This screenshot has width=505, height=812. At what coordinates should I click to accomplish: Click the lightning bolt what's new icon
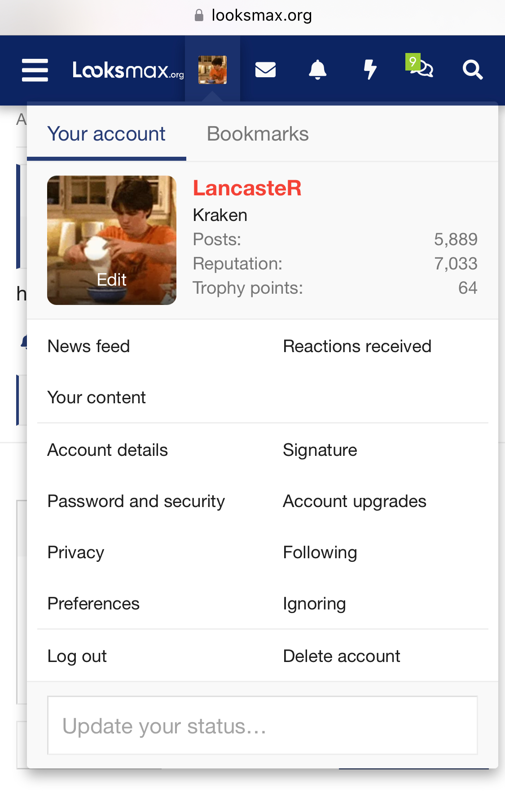370,70
